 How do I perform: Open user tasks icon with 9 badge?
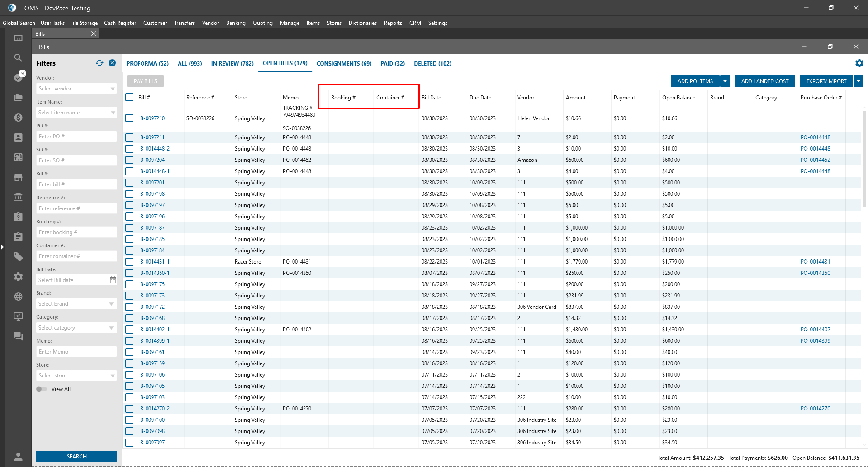[19, 77]
